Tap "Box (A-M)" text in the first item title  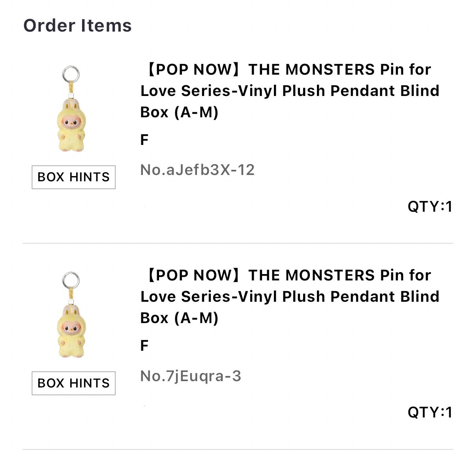coord(179,112)
